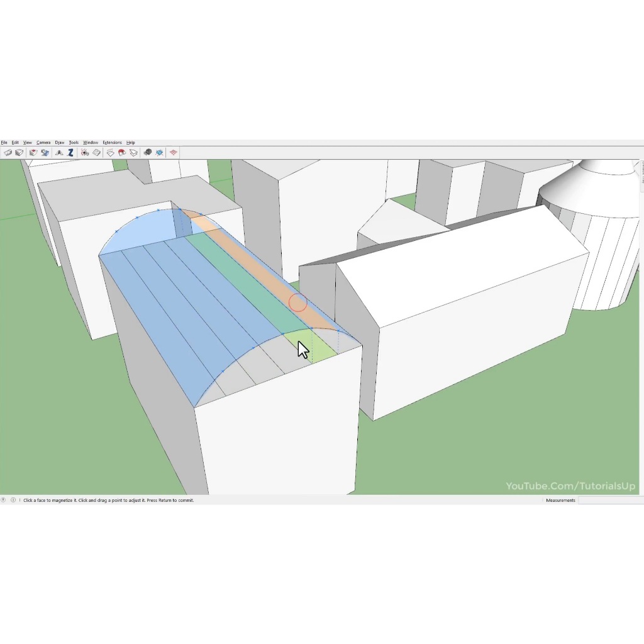The image size is (644, 644).
Task: Click the grey open box toolbar icon
Action: tap(19, 153)
